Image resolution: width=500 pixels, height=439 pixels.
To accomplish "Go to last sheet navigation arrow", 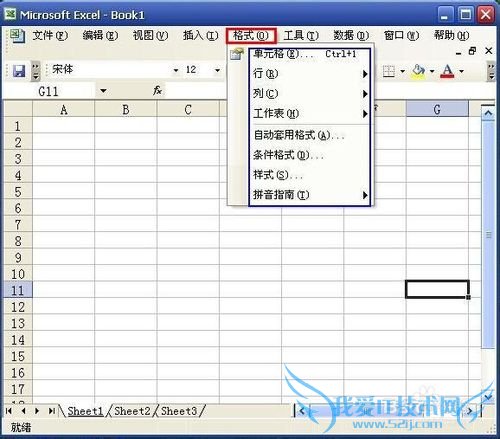I will click(x=51, y=411).
